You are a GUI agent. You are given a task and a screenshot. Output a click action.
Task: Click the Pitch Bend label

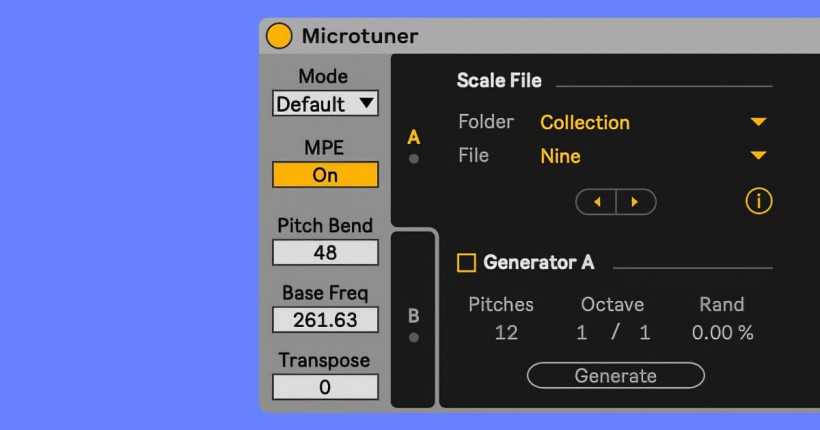[325, 225]
